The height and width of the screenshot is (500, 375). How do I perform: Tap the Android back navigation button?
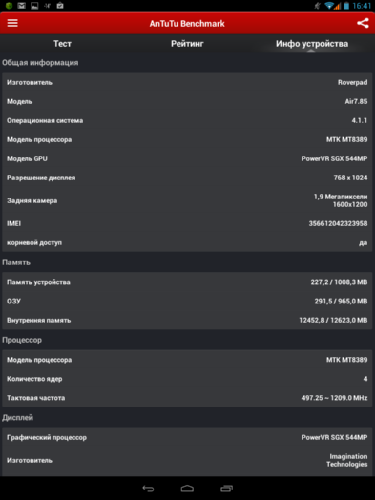coord(148,489)
